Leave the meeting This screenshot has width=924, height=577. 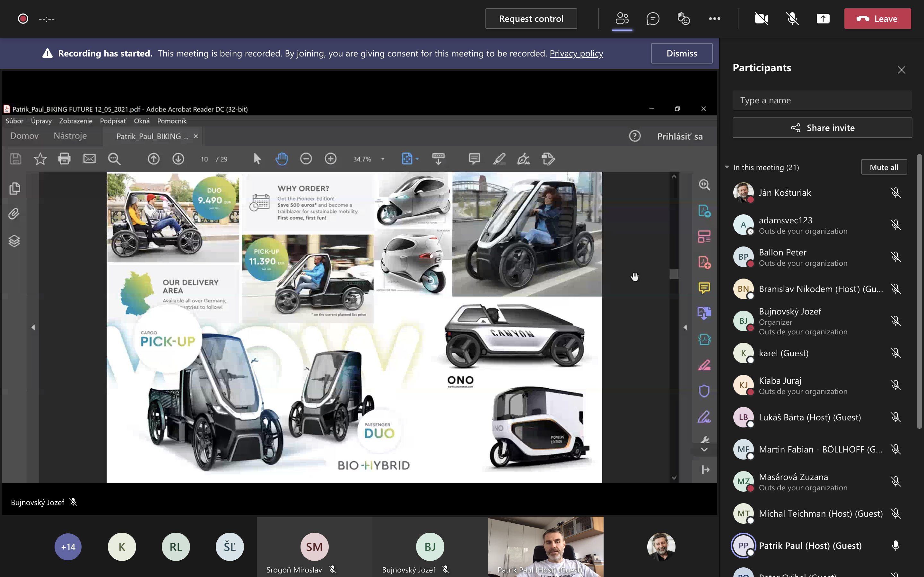tap(877, 19)
